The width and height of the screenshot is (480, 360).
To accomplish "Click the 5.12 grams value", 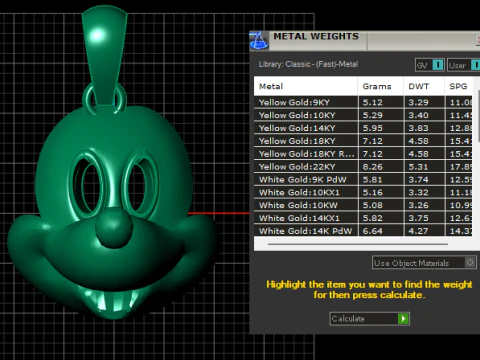I will coord(373,102).
